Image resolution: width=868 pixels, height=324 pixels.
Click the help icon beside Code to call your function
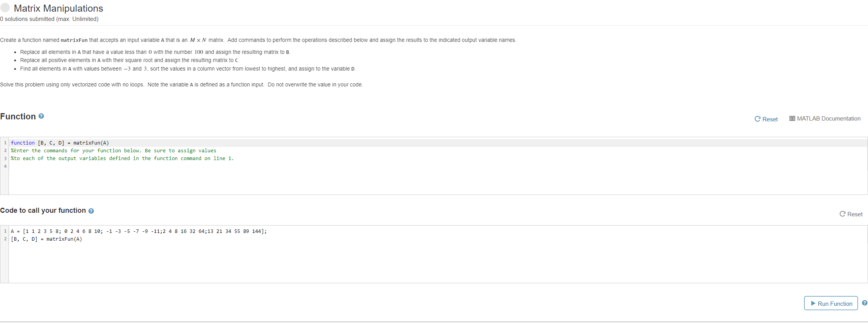91,211
